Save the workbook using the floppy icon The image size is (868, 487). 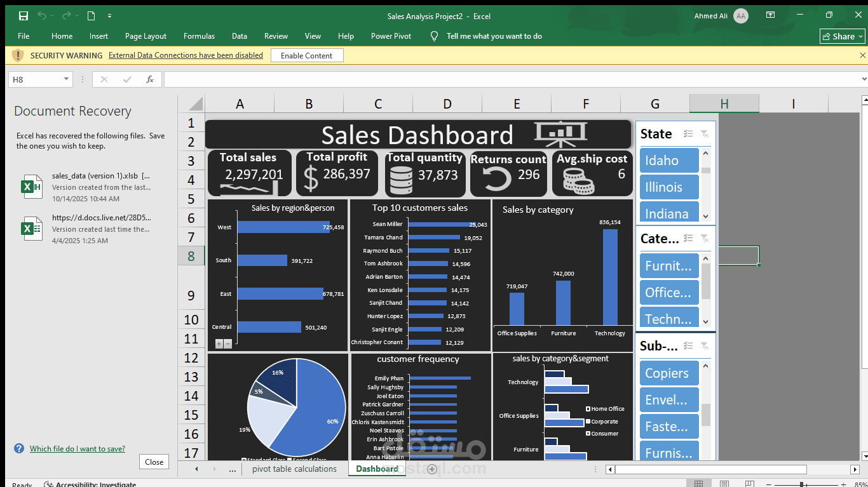pyautogui.click(x=24, y=16)
